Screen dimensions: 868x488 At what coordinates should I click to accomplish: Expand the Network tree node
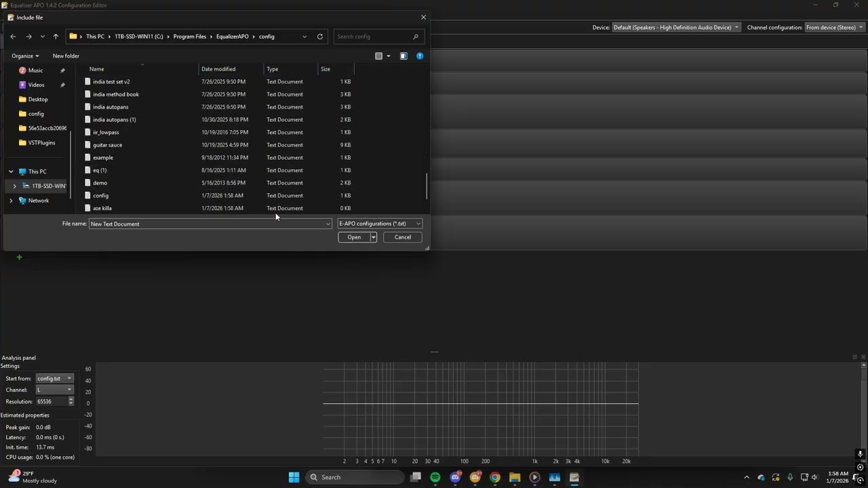click(x=11, y=201)
